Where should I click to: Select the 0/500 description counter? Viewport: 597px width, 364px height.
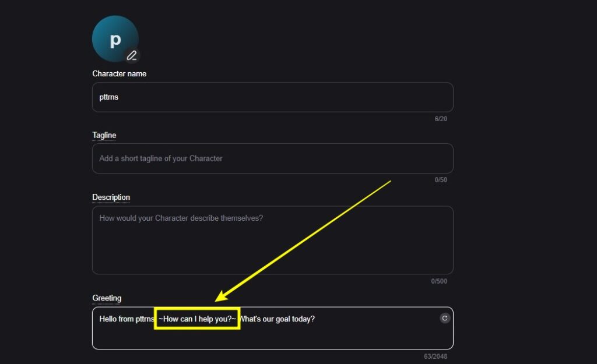tap(439, 281)
